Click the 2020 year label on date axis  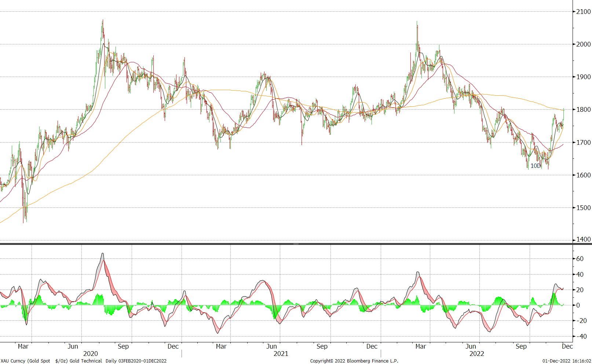[91, 354]
